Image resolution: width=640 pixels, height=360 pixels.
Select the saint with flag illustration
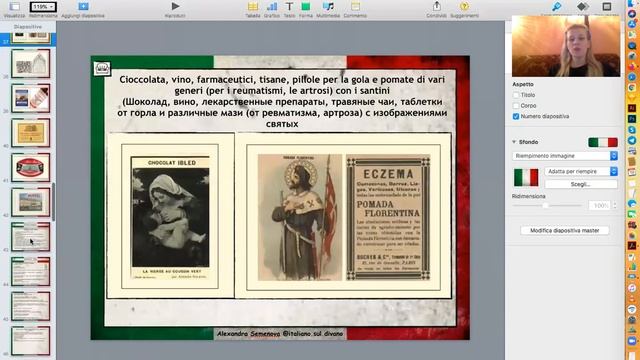(300, 218)
